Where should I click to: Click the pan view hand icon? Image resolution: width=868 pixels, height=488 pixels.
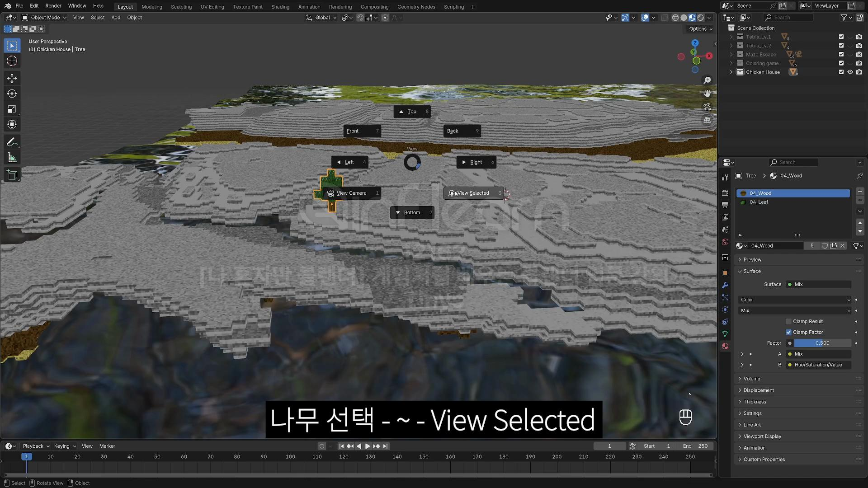point(707,94)
